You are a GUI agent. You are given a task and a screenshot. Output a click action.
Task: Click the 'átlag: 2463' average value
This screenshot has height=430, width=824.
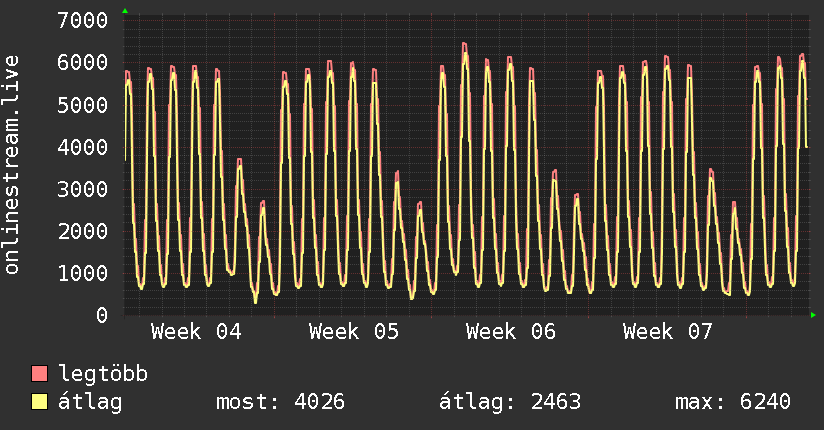coord(510,402)
